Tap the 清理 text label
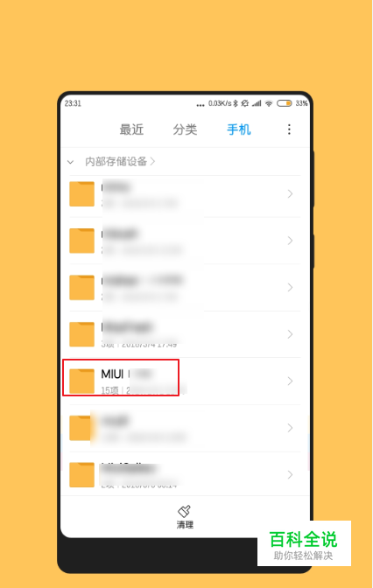 (185, 525)
